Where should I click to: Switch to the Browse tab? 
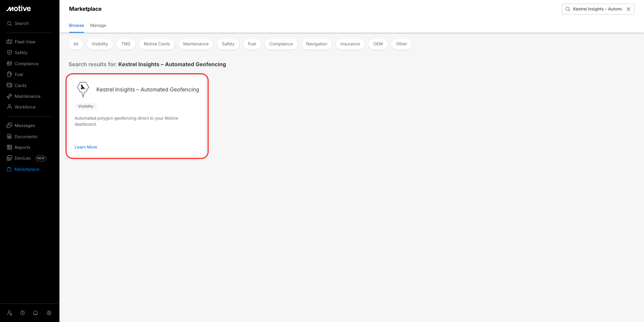[x=77, y=26]
